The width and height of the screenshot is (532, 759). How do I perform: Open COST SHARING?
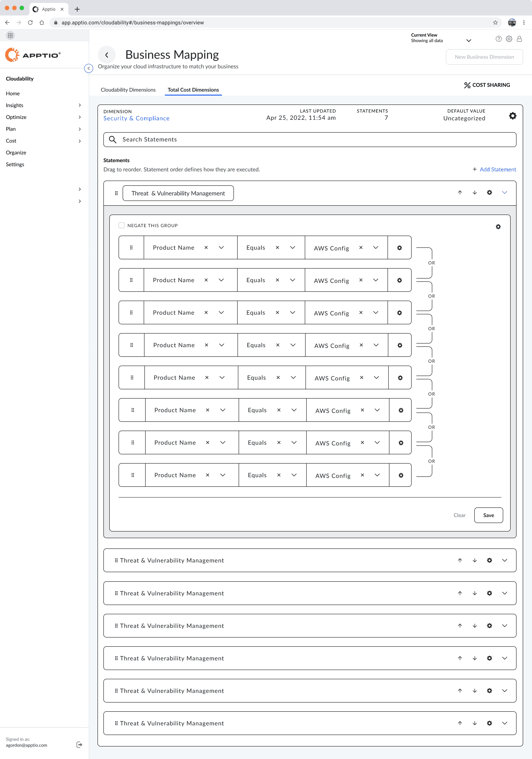pos(491,85)
